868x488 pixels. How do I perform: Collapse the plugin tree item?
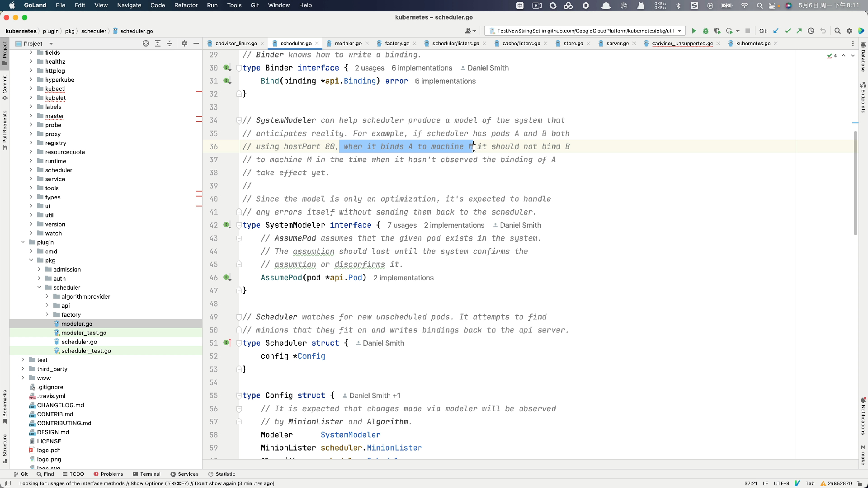click(x=22, y=242)
